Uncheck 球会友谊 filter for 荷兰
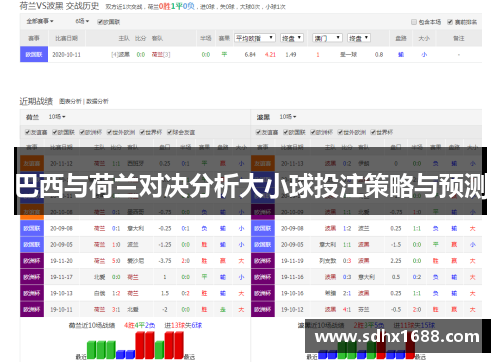The width and height of the screenshot is (500, 362). click(x=170, y=132)
